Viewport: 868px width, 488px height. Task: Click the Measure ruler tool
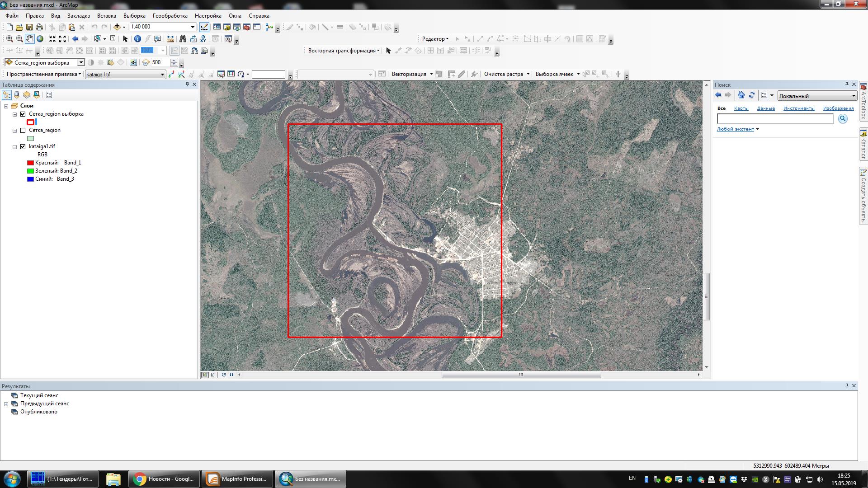click(170, 39)
